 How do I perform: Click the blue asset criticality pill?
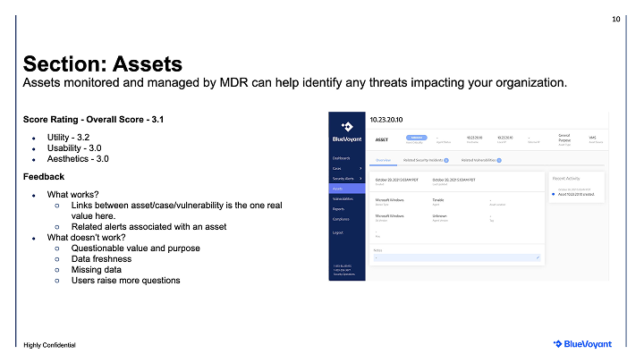(417, 138)
